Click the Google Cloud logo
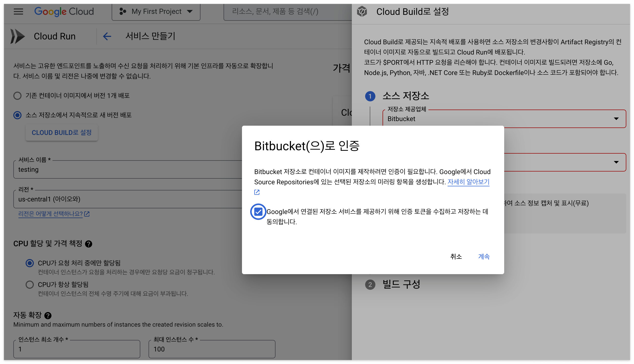The image size is (634, 364). pyautogui.click(x=64, y=12)
